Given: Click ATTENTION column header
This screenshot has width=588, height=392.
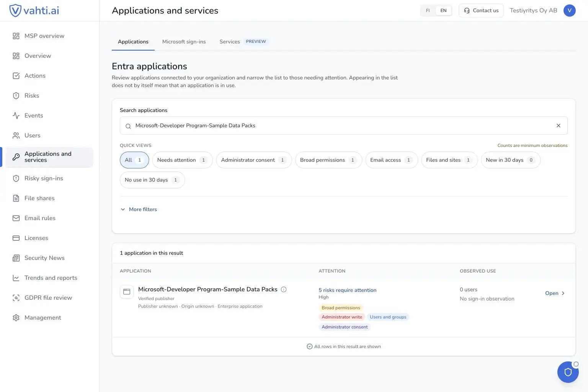Looking at the screenshot, I should point(332,271).
